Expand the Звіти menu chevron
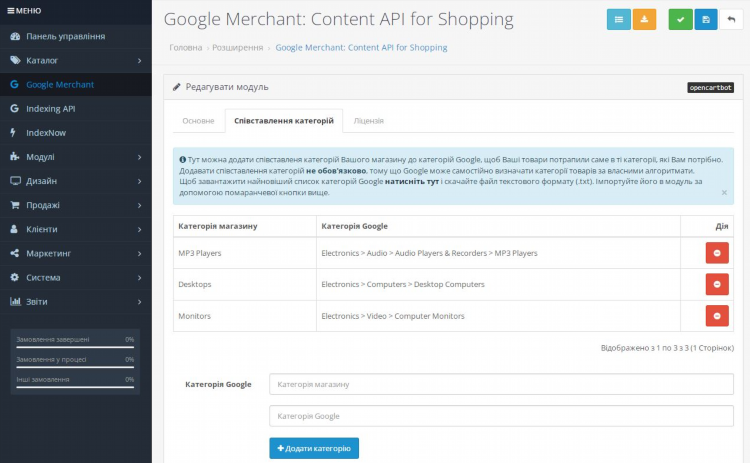The width and height of the screenshot is (750, 463). [140, 302]
